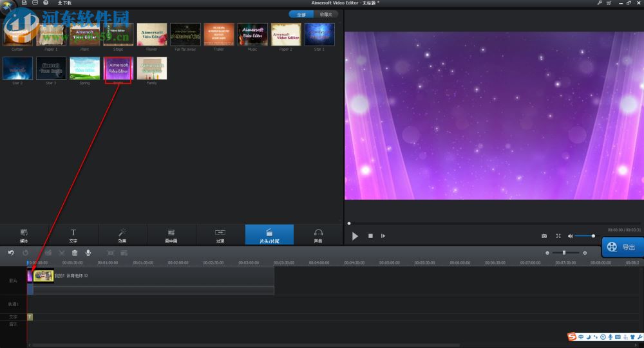Zoom in the timeline with plus button

pos(585,253)
